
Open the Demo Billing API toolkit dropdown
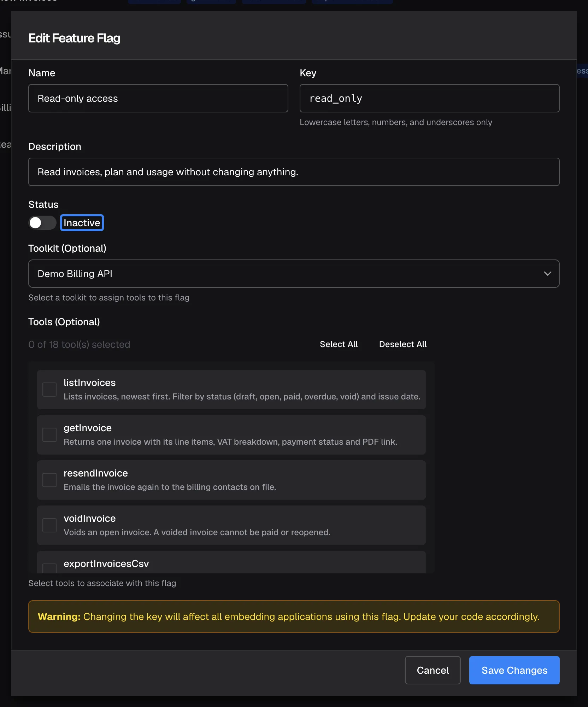click(x=294, y=274)
